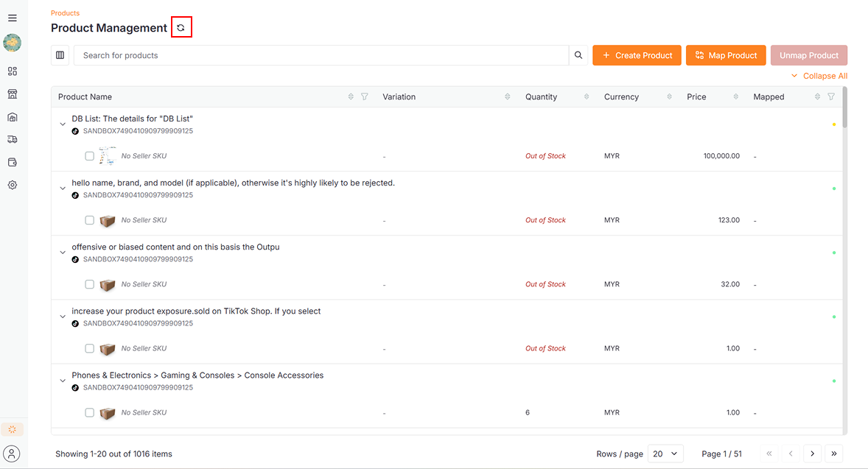Click the Create Product button
The image size is (868, 469).
point(637,55)
